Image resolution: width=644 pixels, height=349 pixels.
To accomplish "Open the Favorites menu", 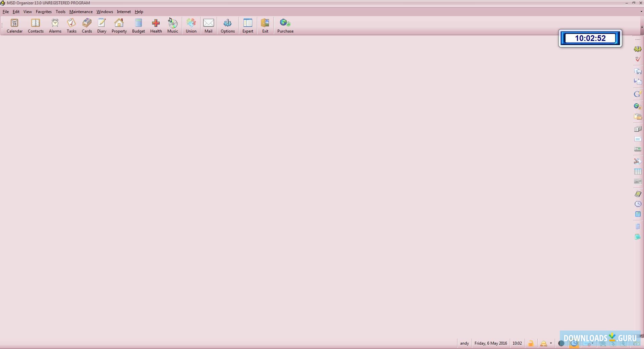I will pos(44,12).
